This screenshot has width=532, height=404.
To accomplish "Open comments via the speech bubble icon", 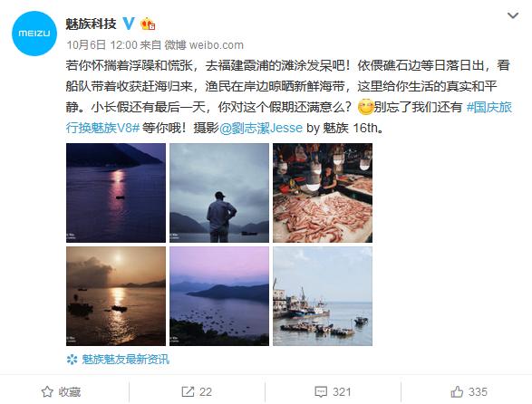I will [x=321, y=392].
